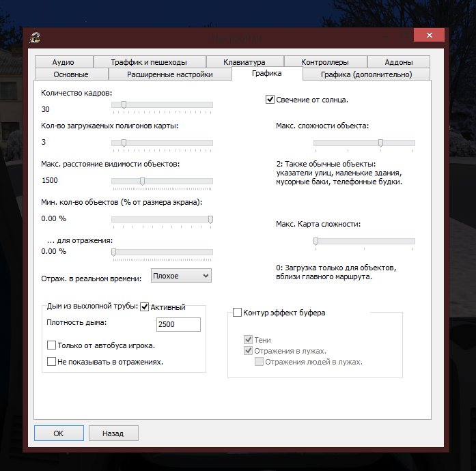Click the OMSI 2 app icon in title bar
The width and height of the screenshot is (476, 471).
point(35,38)
